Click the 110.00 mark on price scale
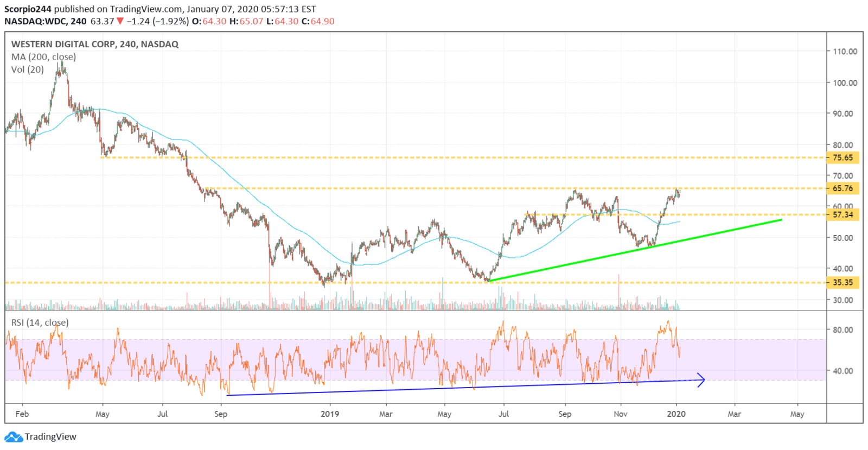This screenshot has height=450, width=868. (845, 52)
